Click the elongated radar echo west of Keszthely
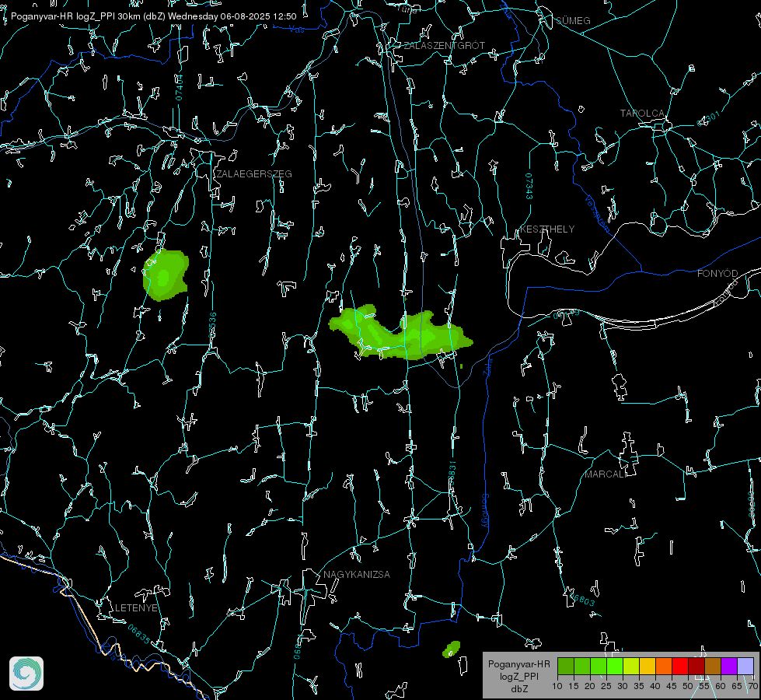The width and height of the screenshot is (761, 700). 401,333
